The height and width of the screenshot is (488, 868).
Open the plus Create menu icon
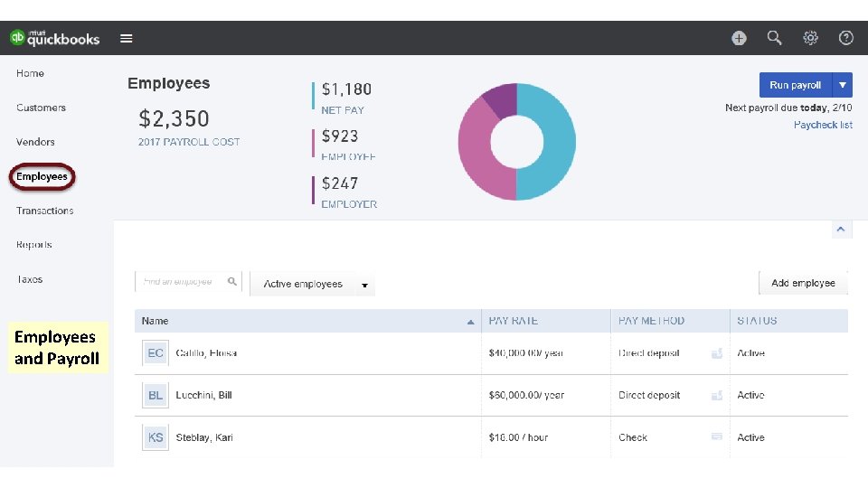[x=739, y=38]
